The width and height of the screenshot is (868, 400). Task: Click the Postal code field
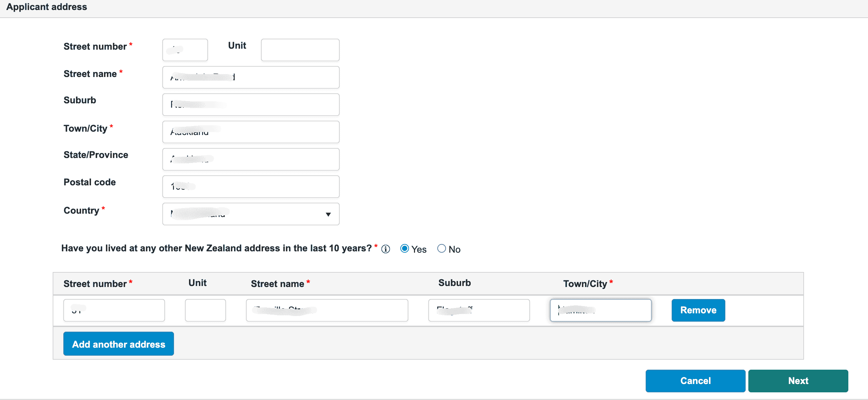point(250,186)
